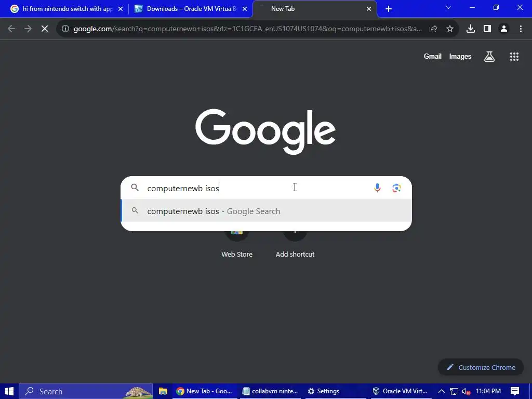Click the muted volume tray icon
The width and height of the screenshot is (532, 399).
[x=466, y=392]
